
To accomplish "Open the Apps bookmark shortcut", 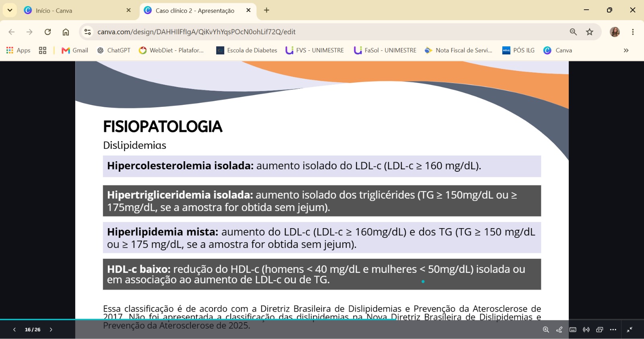I will (x=19, y=50).
